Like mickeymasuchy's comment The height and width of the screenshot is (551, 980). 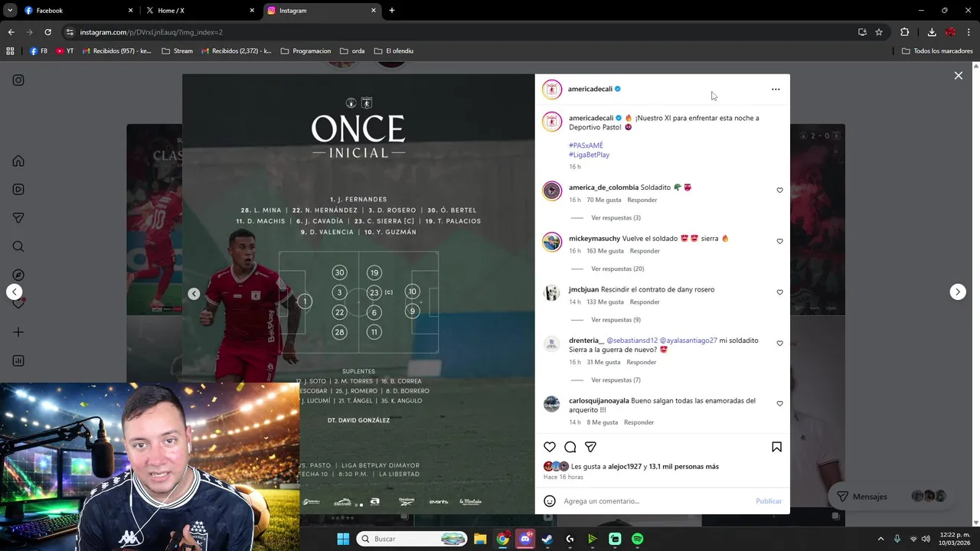[x=780, y=242]
